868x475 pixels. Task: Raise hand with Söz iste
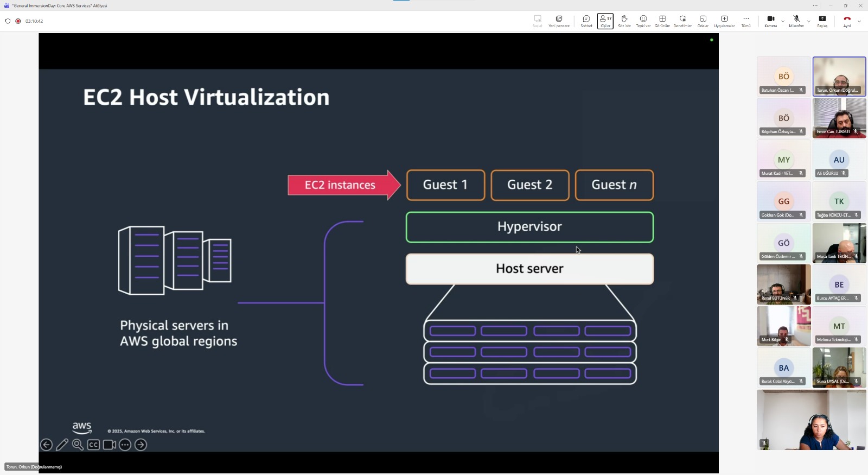click(624, 21)
